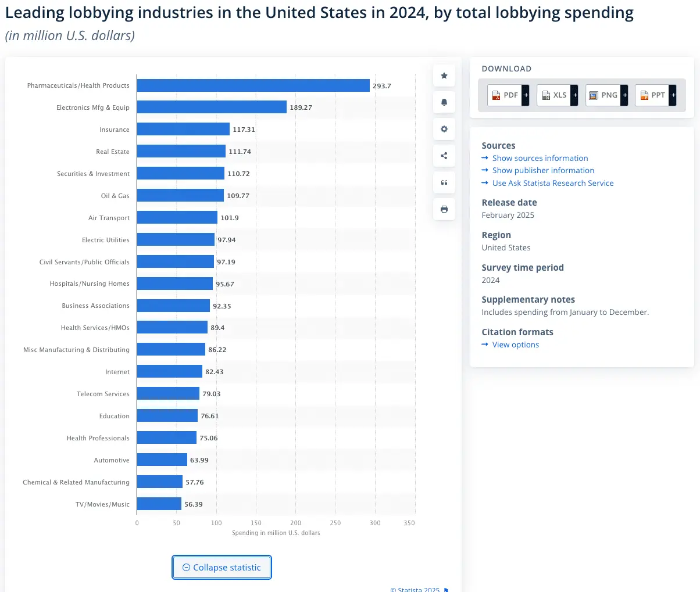700x592 pixels.
Task: Expand the plus next to PPT
Action: tap(673, 95)
